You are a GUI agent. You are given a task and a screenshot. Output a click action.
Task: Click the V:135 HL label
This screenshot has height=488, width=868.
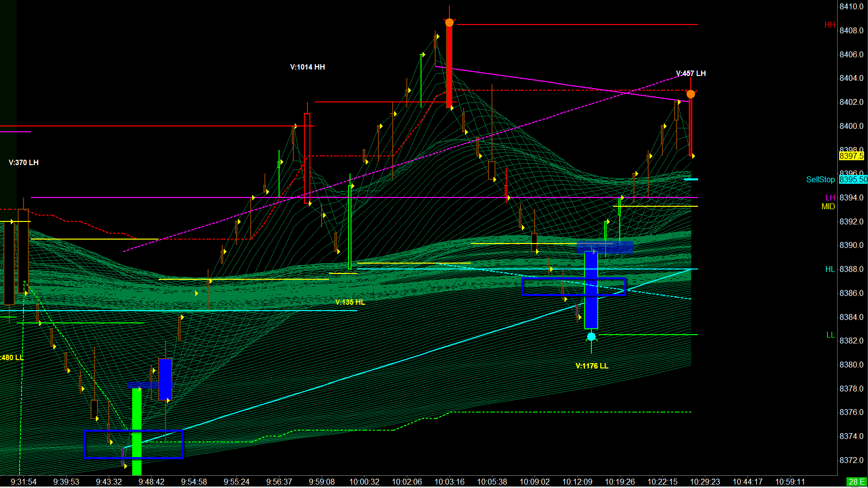350,302
